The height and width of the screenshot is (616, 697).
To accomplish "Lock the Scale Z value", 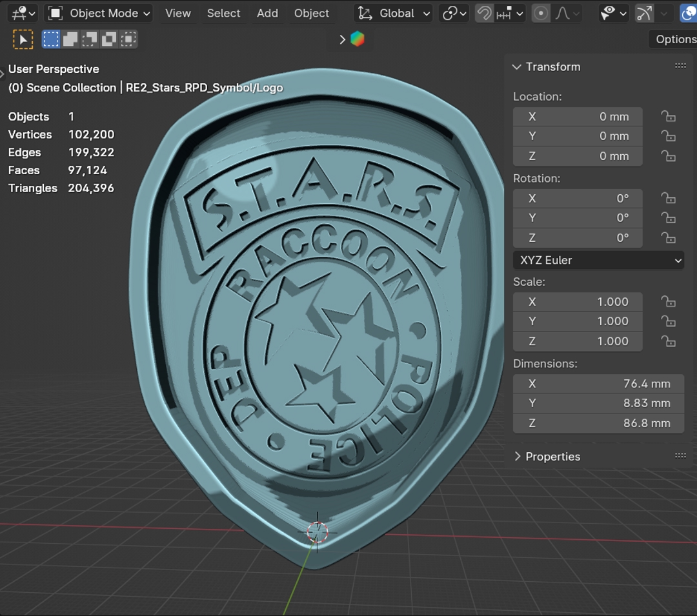I will click(x=668, y=341).
